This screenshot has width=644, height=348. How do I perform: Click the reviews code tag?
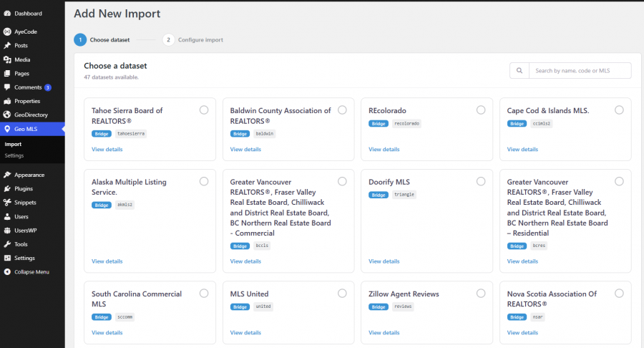point(403,306)
